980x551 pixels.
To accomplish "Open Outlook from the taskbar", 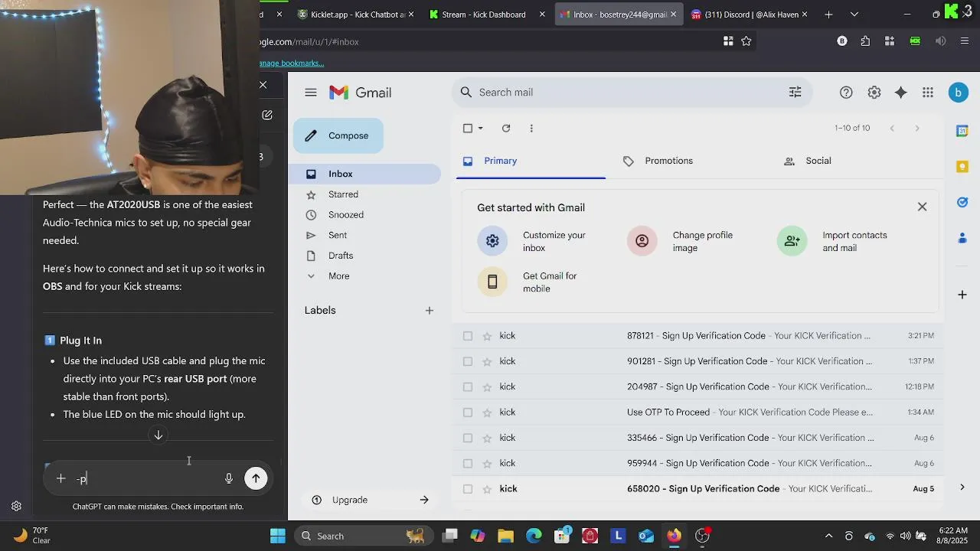I will 645,536.
